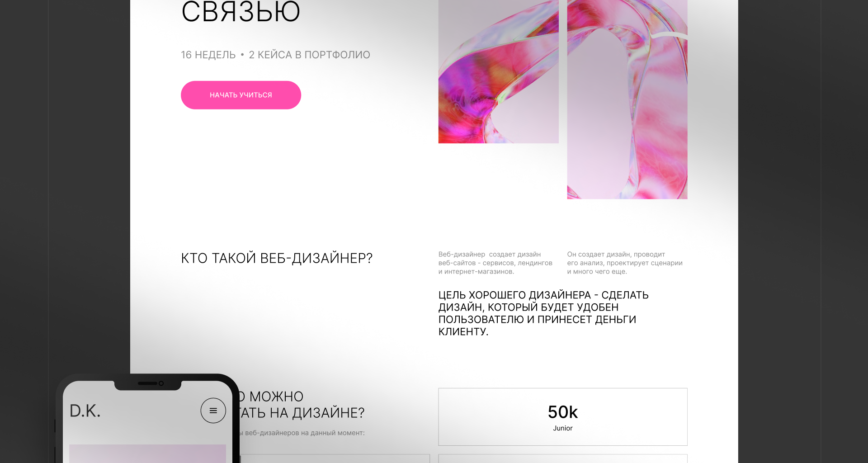
Task: Select the ЦЕЛЬ ХОРОШЕГО ДИЗАЙНЕРА statement text
Action: 543,313
